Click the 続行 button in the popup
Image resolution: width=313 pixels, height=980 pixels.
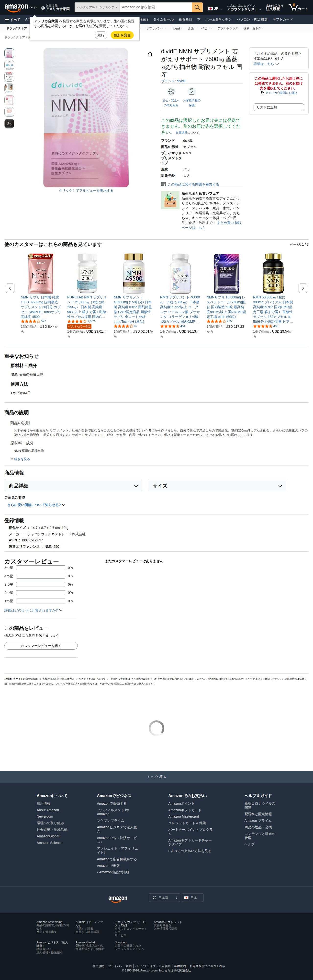(x=101, y=35)
